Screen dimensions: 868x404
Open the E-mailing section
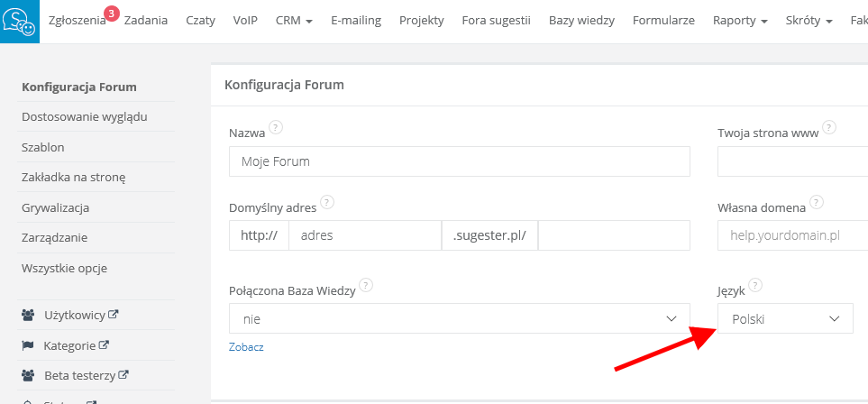click(x=355, y=20)
